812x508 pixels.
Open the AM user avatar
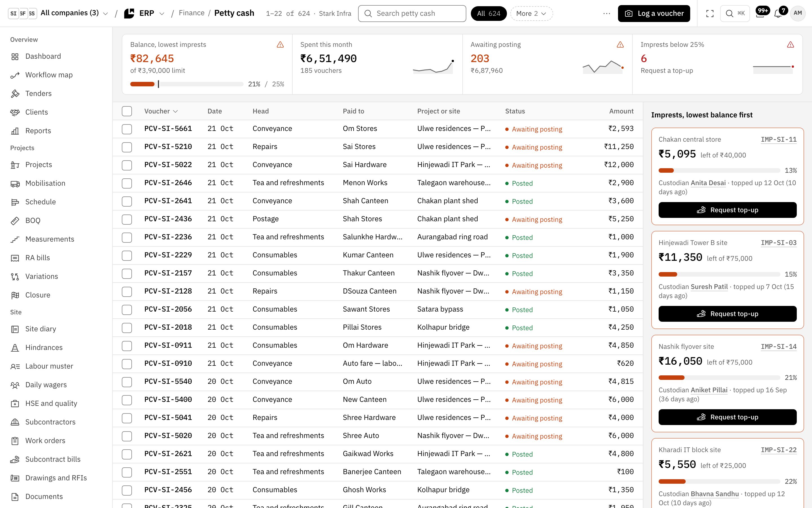[798, 14]
